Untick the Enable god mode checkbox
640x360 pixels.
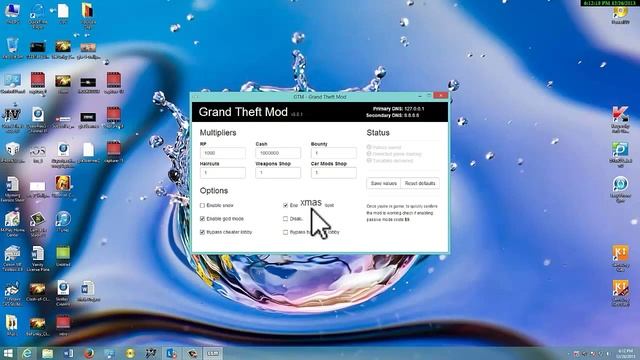(x=202, y=219)
